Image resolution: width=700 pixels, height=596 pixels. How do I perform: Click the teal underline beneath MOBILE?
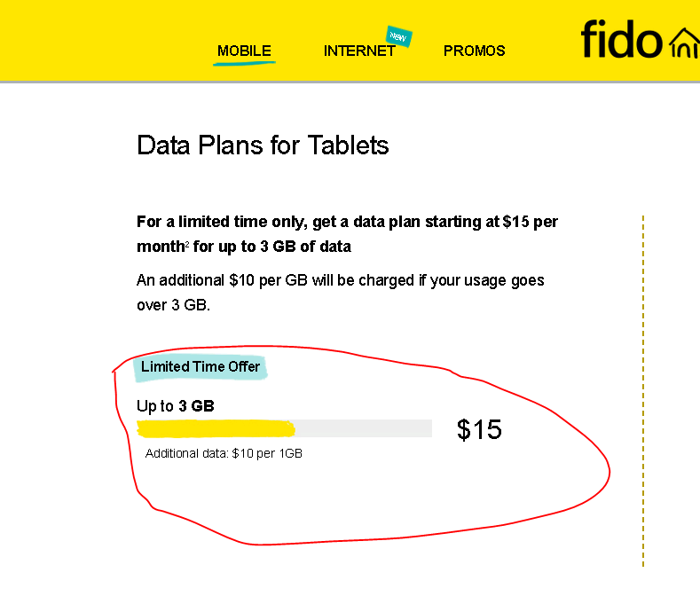point(244,64)
